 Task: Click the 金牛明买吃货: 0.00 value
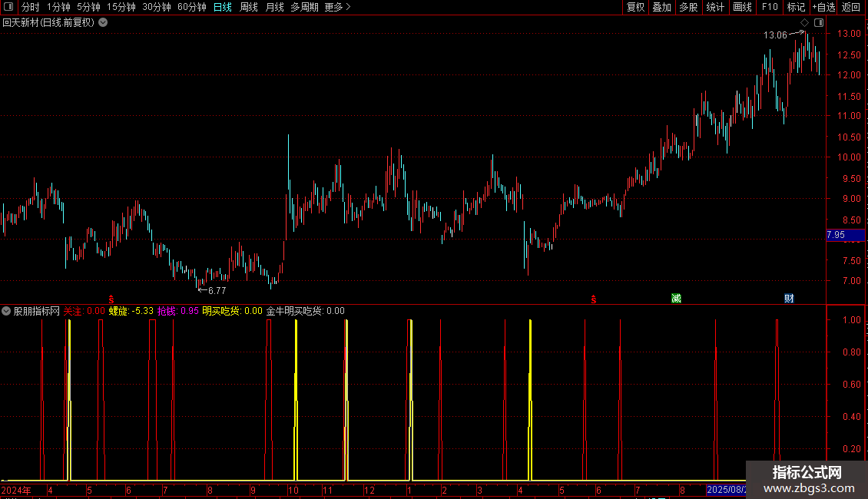tap(306, 311)
